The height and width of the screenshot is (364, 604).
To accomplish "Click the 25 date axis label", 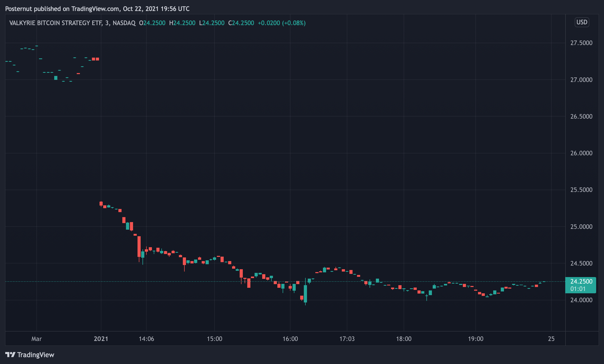I will [551, 339].
